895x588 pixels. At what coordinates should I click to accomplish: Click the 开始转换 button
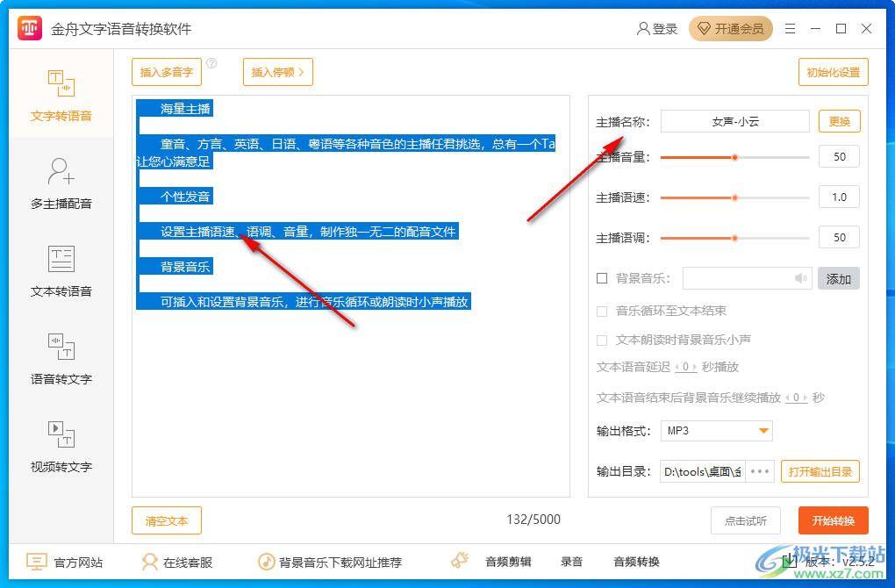pyautogui.click(x=833, y=520)
